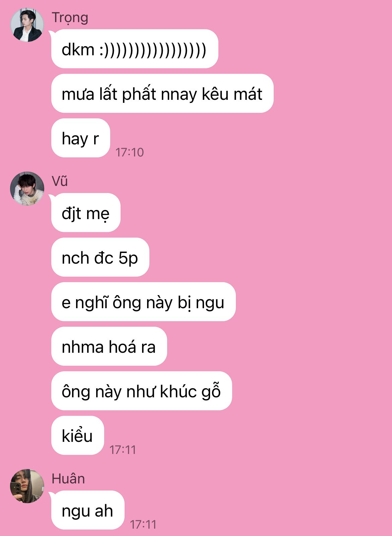Select the 'ông này như khúc gỗ' message
Screen dimensions: 392x536
coord(142,391)
